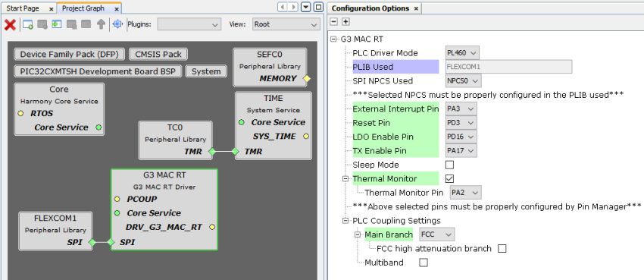Viewport: 644px width, 280px height.
Task: Open the tab list drop-down arrow
Action: click(x=305, y=8)
